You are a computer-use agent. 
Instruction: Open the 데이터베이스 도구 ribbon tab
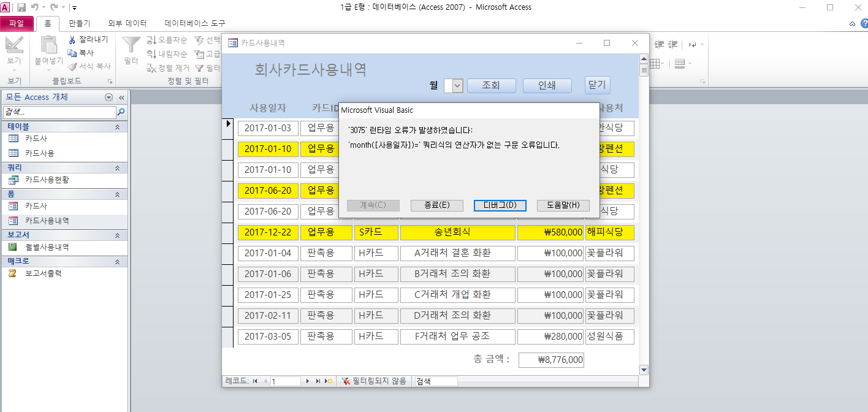point(195,23)
